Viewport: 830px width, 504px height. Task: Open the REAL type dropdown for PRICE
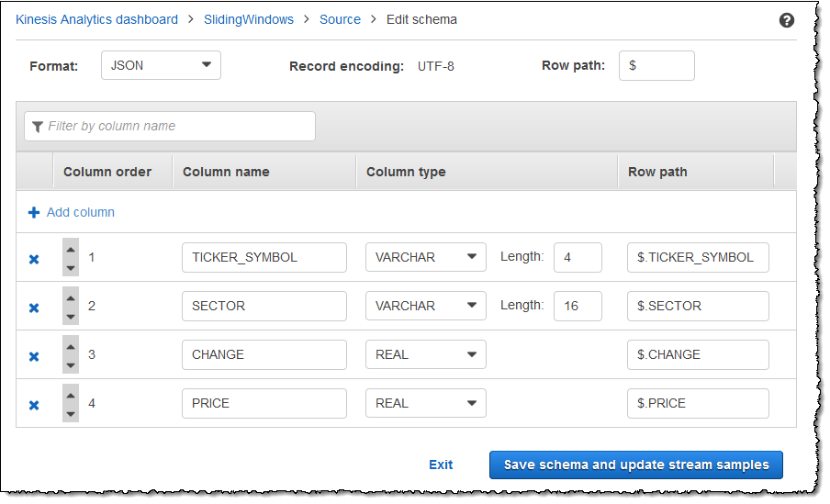(425, 403)
